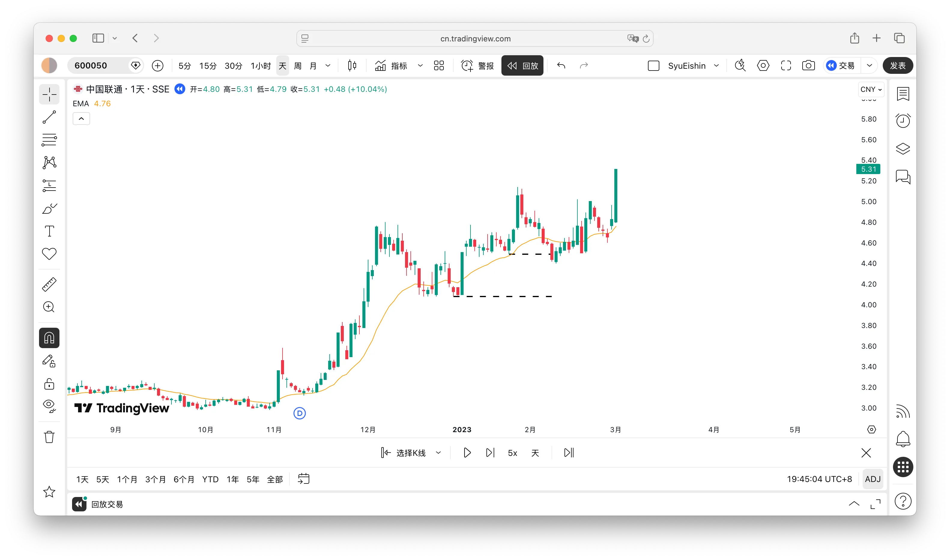Take a chart snapshot with camera
This screenshot has width=950, height=560.
(808, 66)
